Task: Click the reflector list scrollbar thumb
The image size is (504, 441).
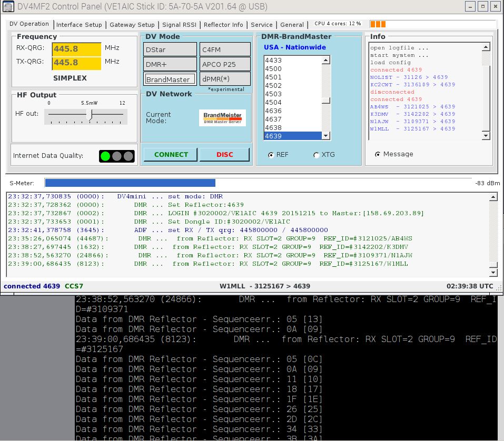Action: pos(326,101)
